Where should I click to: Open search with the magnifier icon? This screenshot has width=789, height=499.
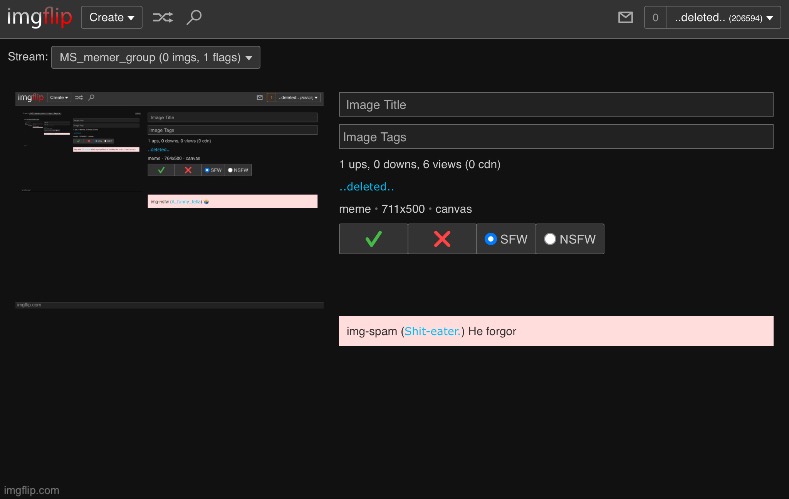[x=194, y=17]
